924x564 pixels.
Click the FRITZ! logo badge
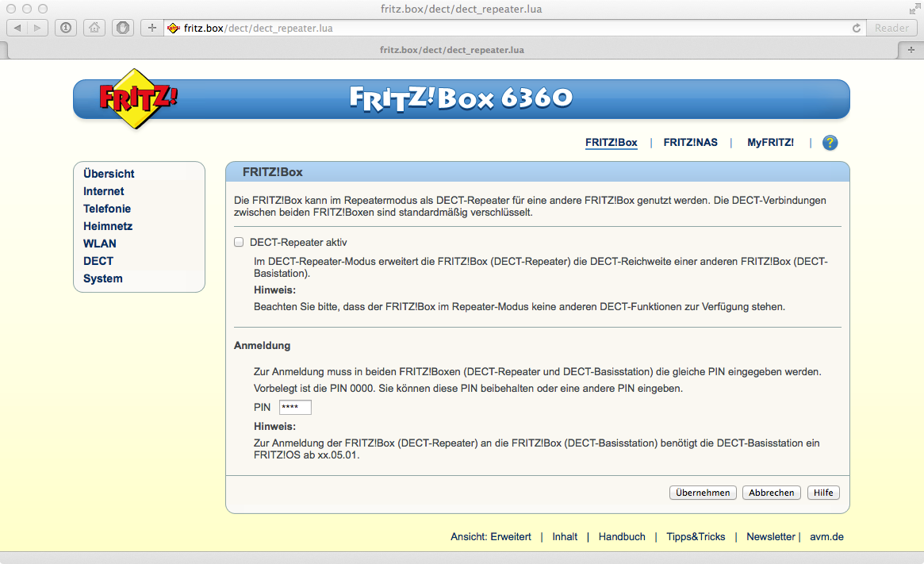point(138,98)
